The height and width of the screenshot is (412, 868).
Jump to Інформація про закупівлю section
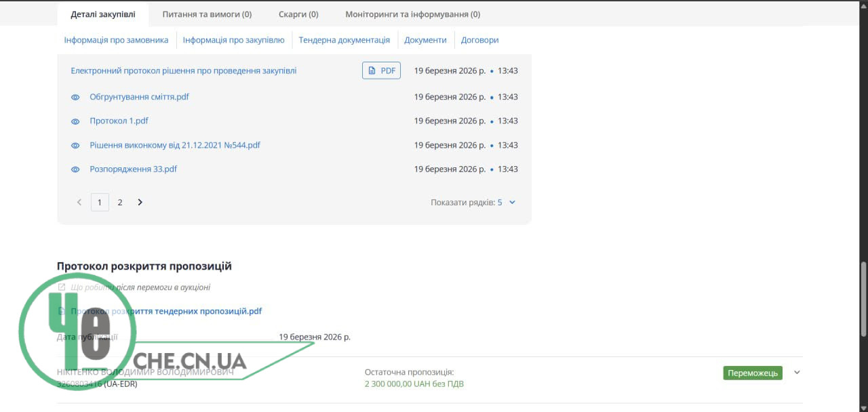coord(234,40)
